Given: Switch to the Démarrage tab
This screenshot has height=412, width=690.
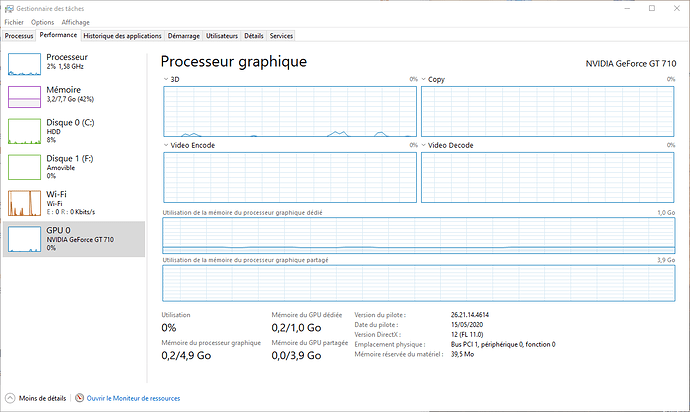Looking at the screenshot, I should coord(183,35).
